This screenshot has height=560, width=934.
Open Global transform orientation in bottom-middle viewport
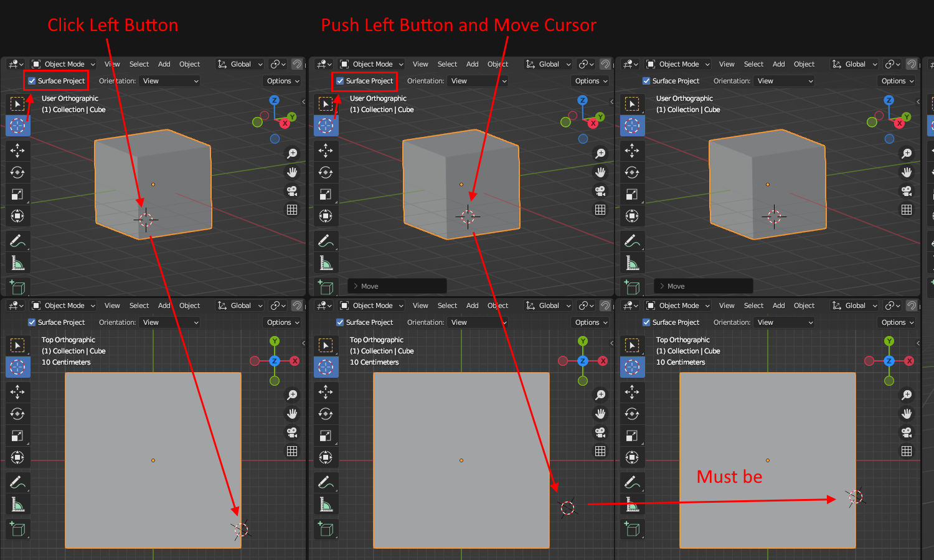click(549, 306)
